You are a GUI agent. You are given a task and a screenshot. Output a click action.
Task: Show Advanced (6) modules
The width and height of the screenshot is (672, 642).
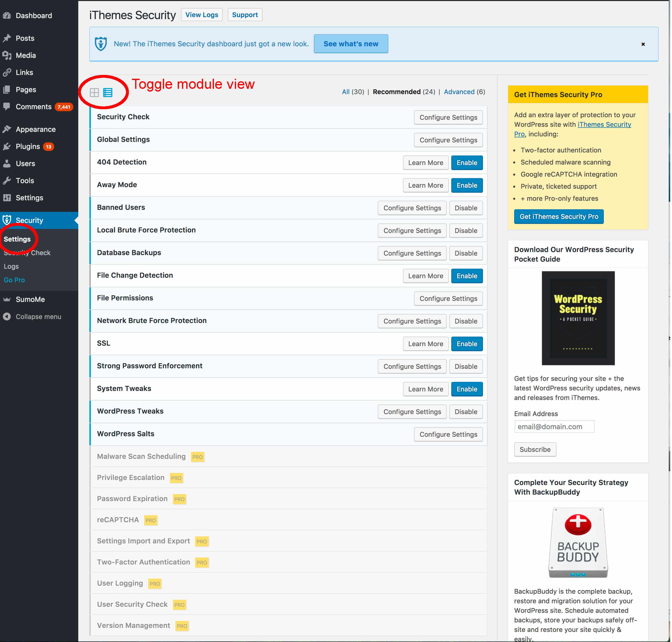465,92
